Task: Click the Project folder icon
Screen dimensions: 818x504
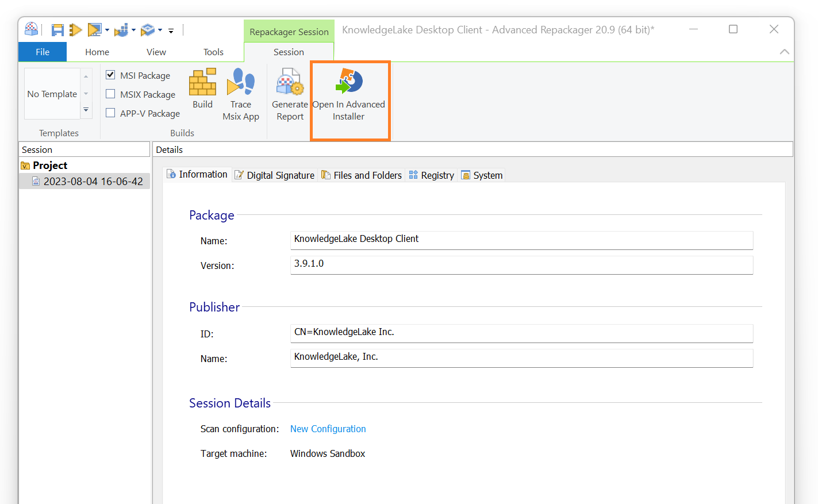Action: pos(25,166)
